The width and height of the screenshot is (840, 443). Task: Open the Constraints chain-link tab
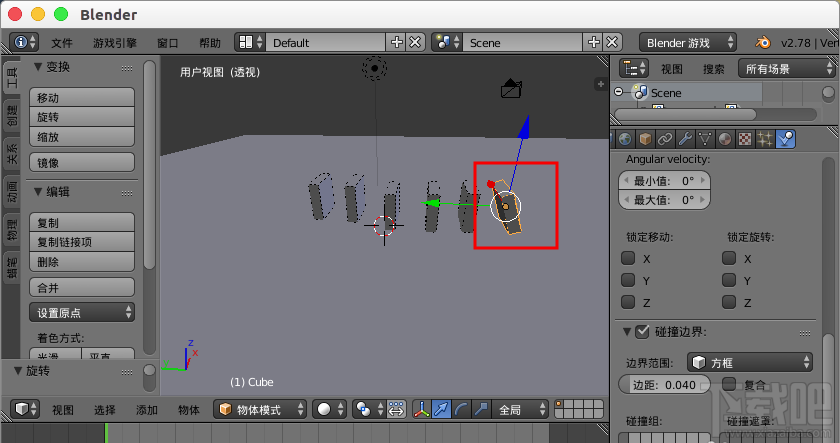(665, 139)
